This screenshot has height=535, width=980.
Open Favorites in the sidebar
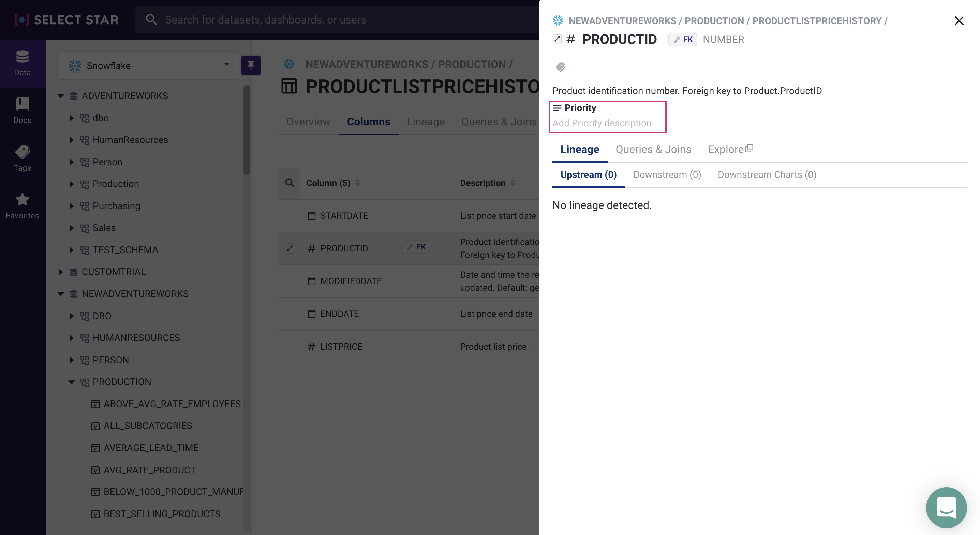point(23,206)
